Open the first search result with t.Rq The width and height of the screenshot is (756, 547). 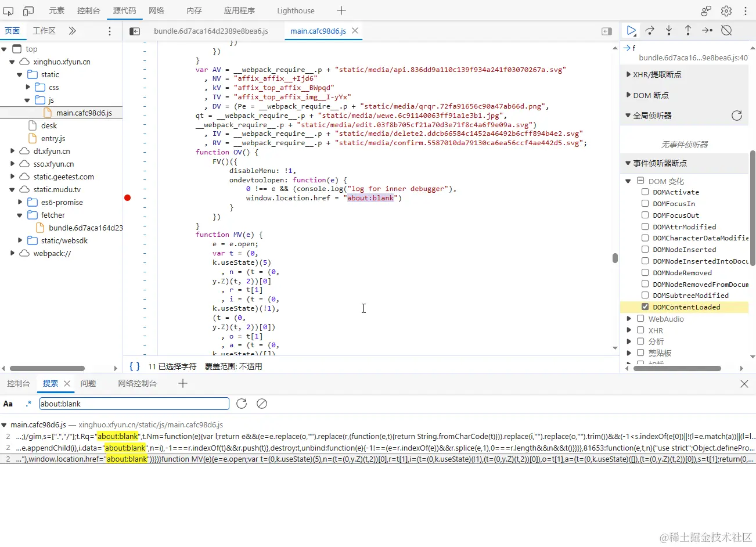point(378,436)
